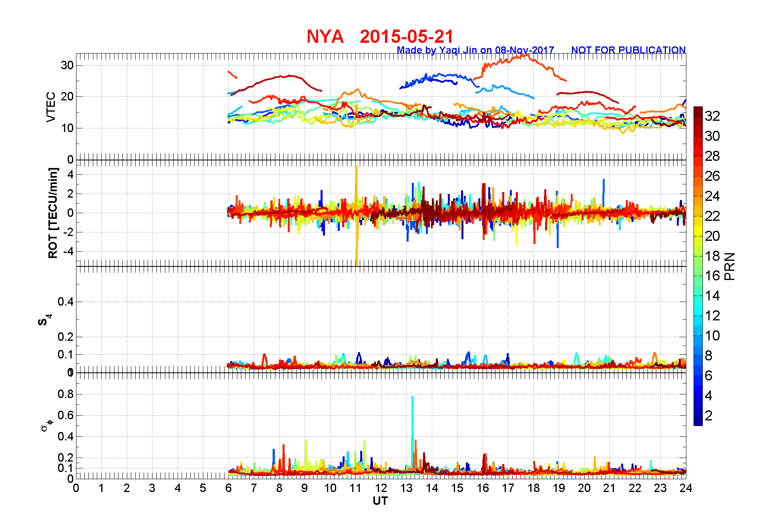
Task: Click colorbar tick label "16"
Action: [712, 276]
